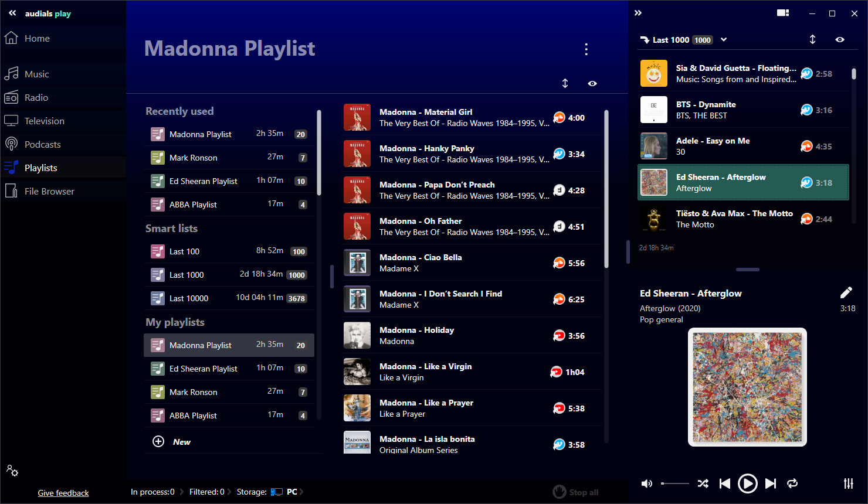Image resolution: width=868 pixels, height=504 pixels.
Task: Click source icon of Papa Don't Preach
Action: pos(559,190)
